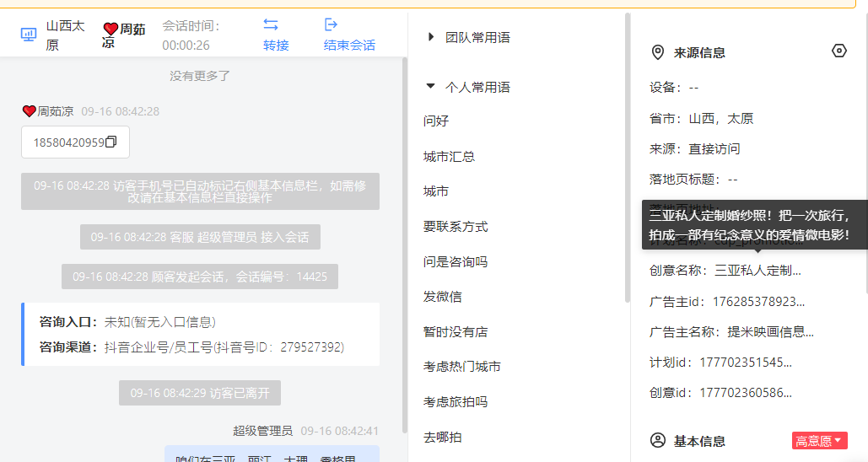Viewport: 868px width, 462px height.
Task: Click the 落地页标题 row
Action: [693, 180]
